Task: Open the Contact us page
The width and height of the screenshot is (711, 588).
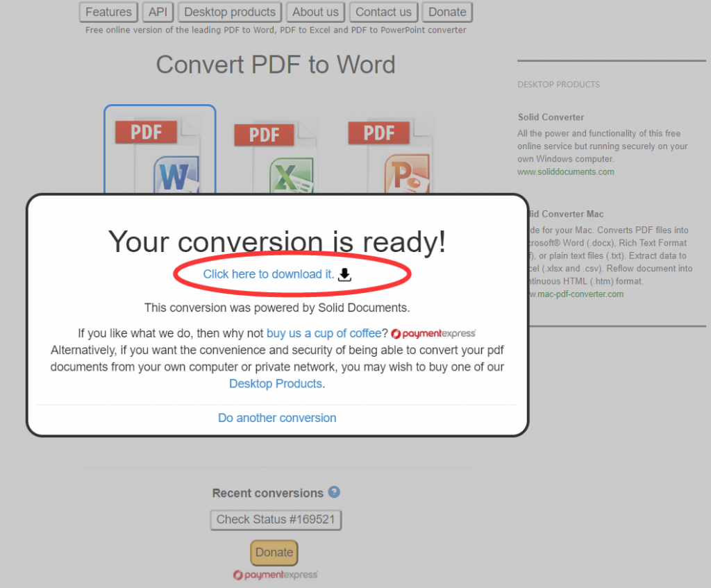Action: pos(383,12)
